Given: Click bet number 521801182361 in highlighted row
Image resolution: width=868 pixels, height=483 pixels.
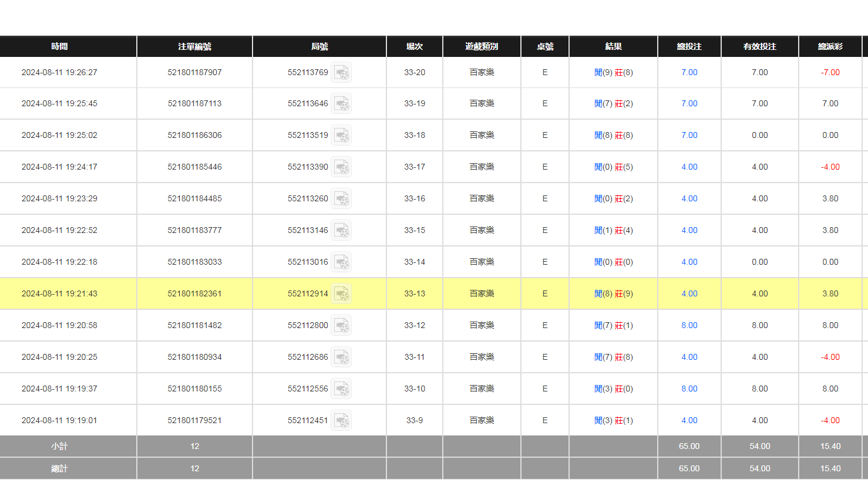Looking at the screenshot, I should [194, 293].
